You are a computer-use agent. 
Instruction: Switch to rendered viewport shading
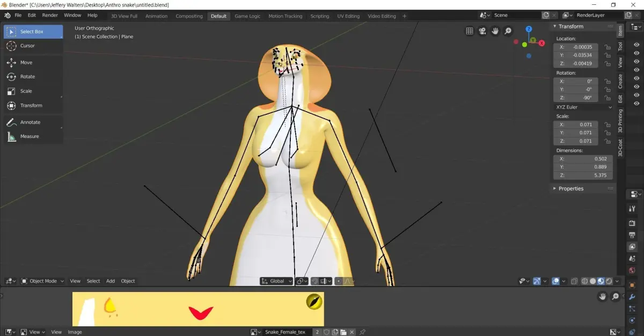(x=609, y=281)
